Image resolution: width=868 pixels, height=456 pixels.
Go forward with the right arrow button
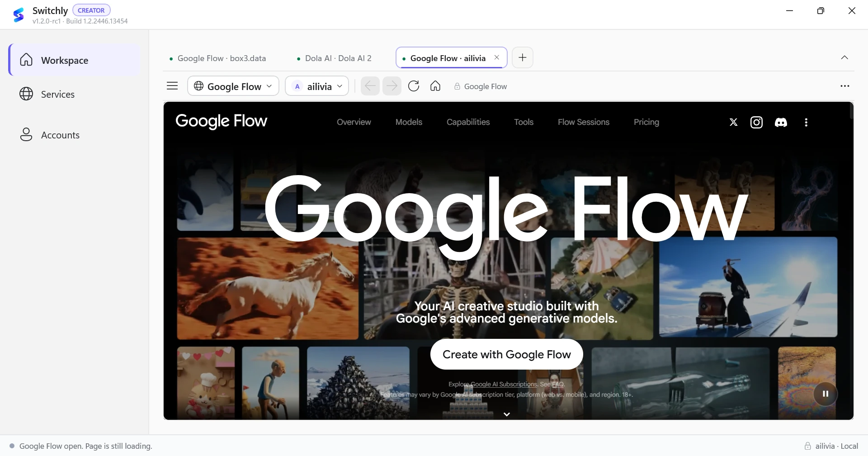click(x=392, y=86)
